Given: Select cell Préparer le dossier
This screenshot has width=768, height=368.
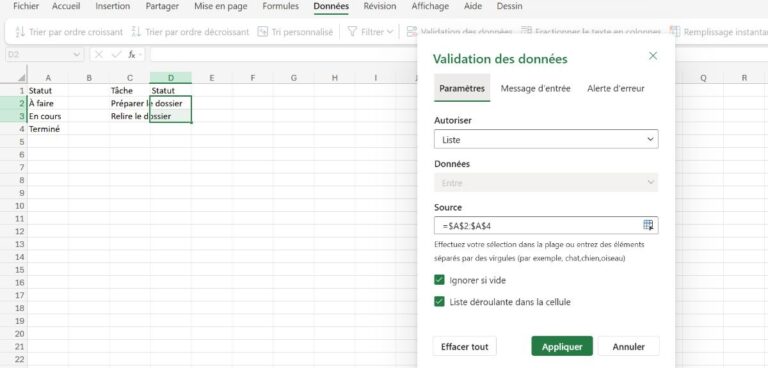Looking at the screenshot, I should click(x=130, y=103).
